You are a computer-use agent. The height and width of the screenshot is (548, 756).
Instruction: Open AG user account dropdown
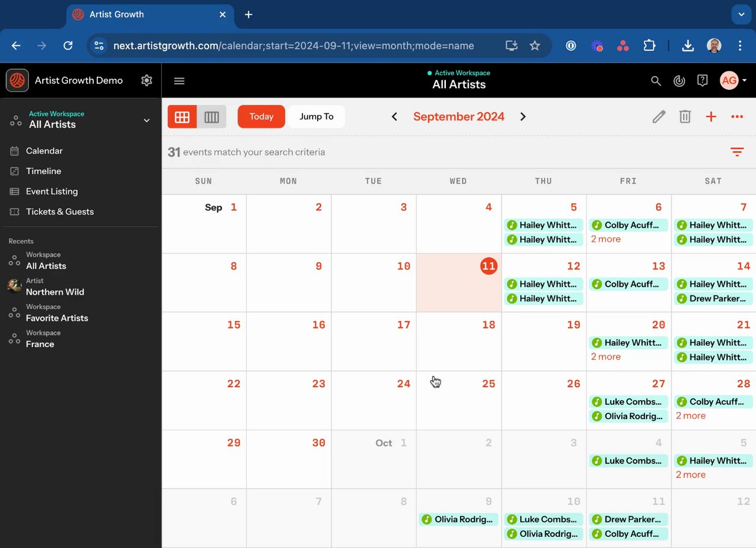[734, 80]
